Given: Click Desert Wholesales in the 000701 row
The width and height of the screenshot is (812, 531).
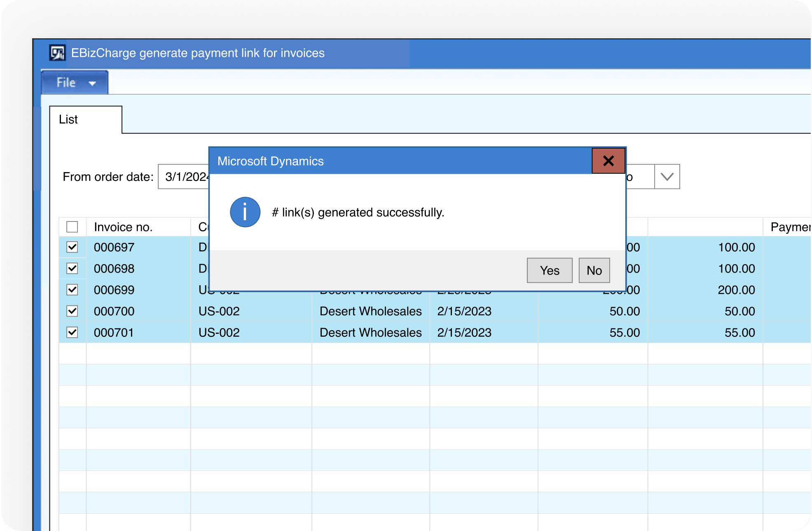Looking at the screenshot, I should click(x=371, y=333).
